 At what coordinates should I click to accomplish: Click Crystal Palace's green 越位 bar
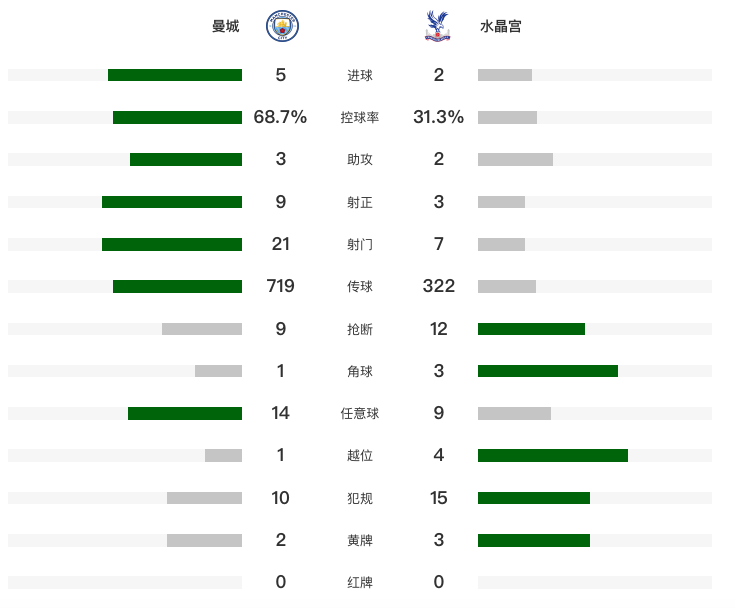(553, 456)
